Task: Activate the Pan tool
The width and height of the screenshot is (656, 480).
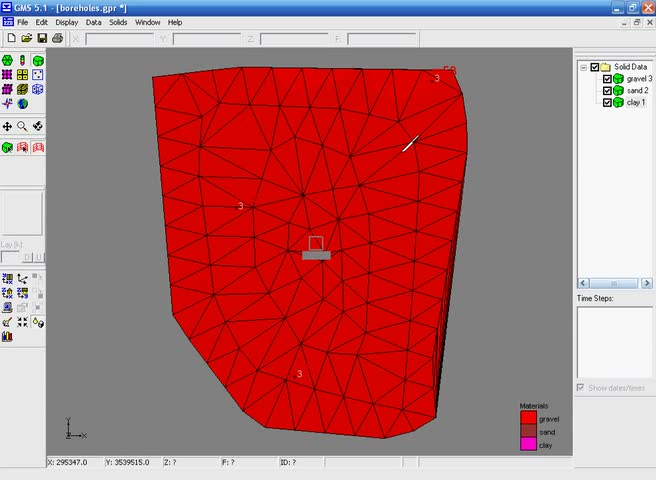Action: (7, 126)
